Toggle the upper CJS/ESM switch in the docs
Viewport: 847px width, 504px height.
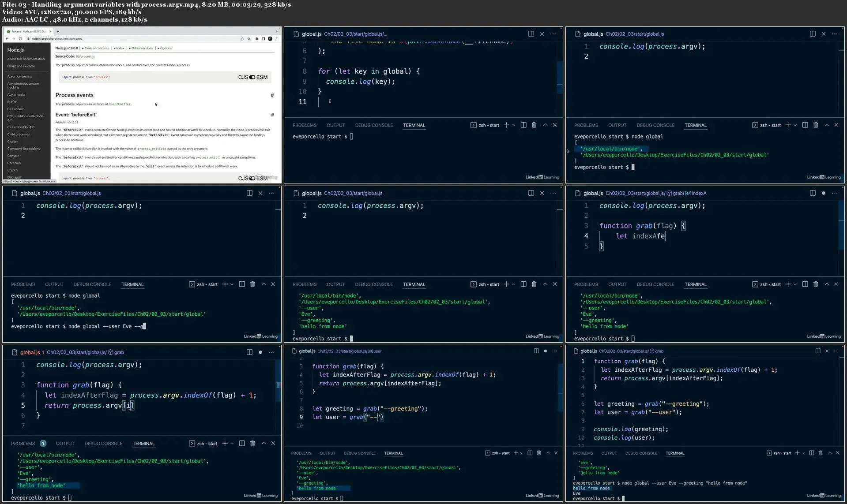pos(252,77)
